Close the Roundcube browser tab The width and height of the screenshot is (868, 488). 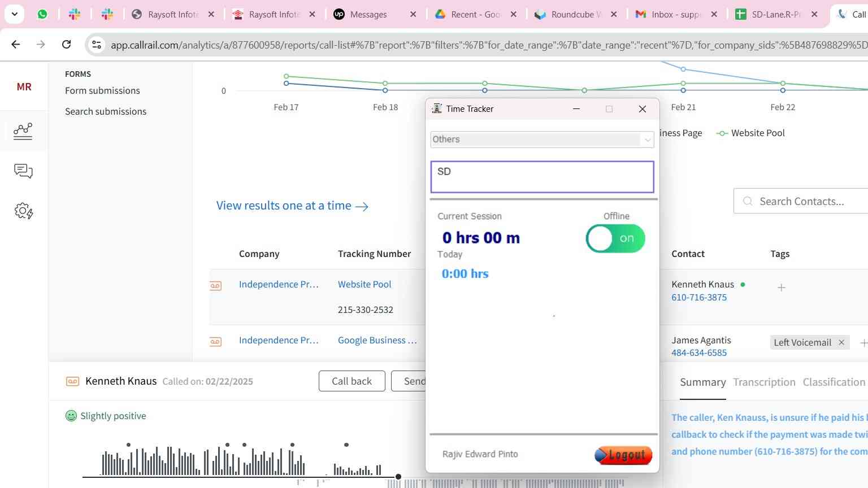pos(614,14)
